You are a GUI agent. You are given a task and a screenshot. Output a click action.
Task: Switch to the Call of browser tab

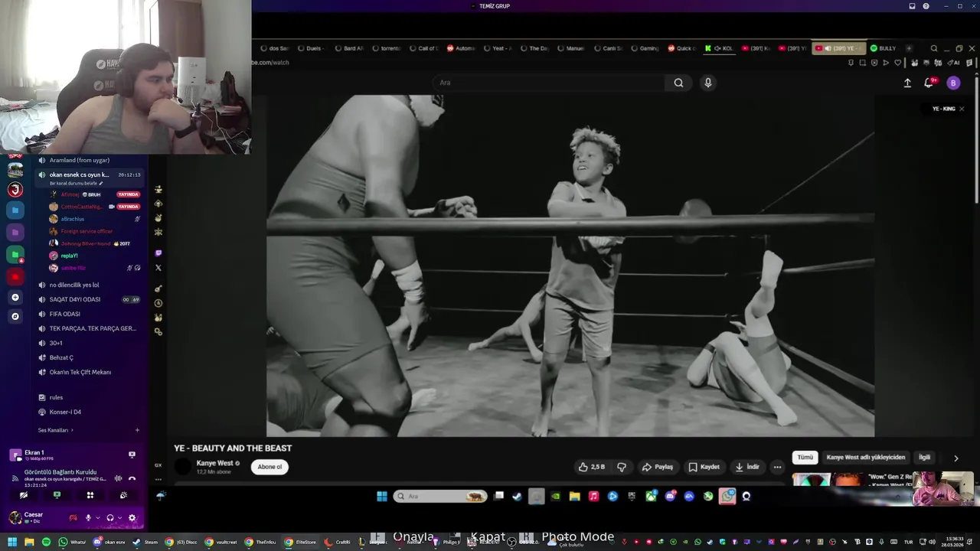[x=423, y=48]
